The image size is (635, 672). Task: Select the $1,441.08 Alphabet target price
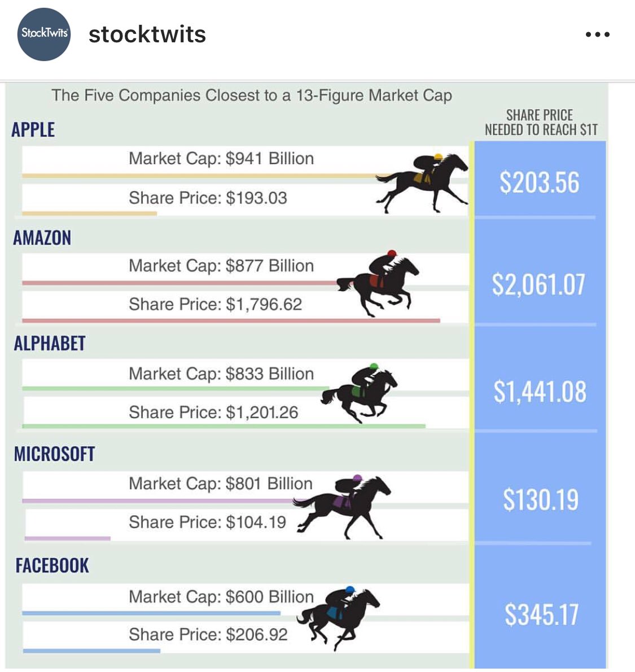540,392
